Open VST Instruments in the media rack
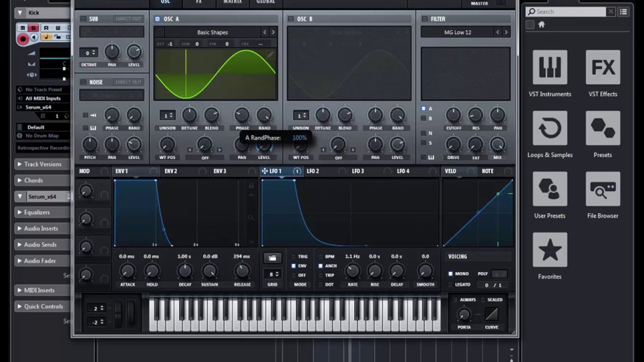This screenshot has height=362, width=644. [x=549, y=67]
